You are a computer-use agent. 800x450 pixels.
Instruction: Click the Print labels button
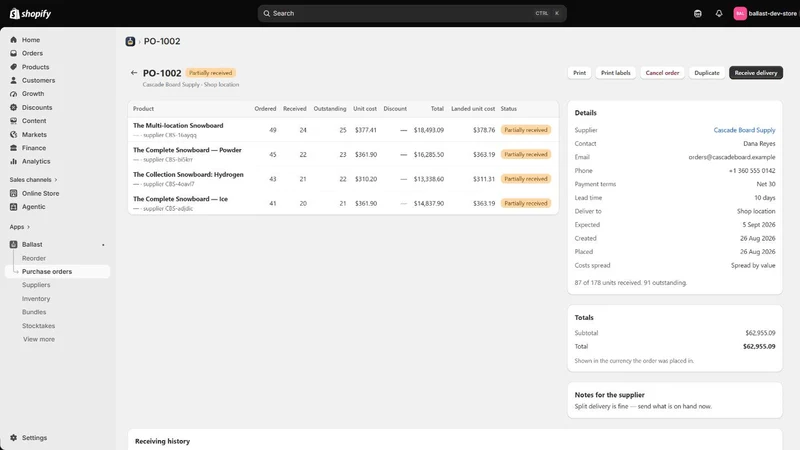pos(615,73)
